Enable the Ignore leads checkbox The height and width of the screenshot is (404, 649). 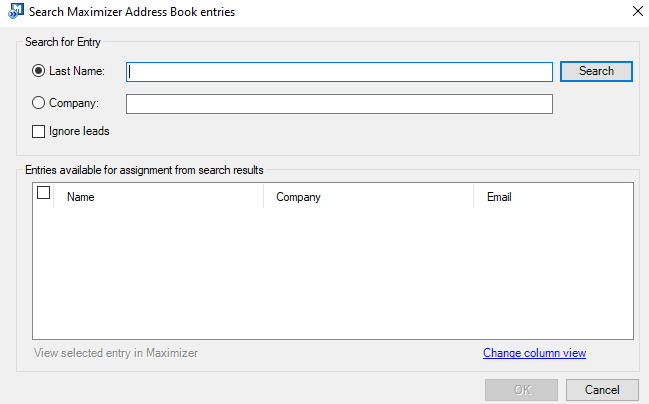click(38, 132)
